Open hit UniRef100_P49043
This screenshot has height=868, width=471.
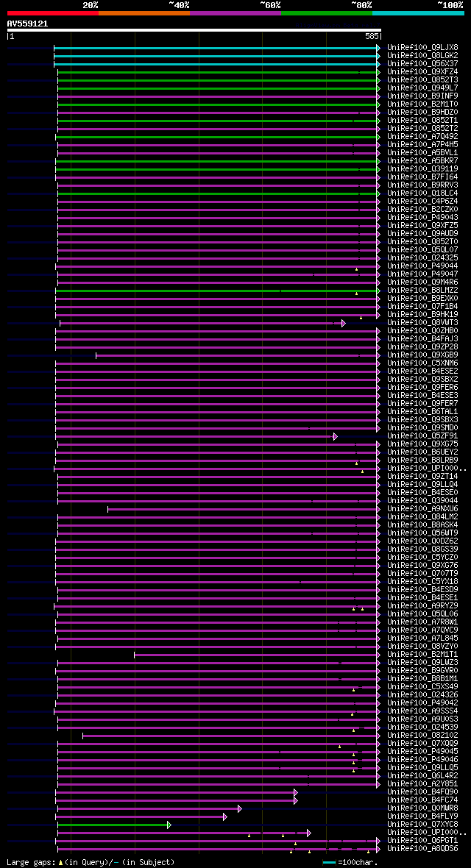(422, 218)
